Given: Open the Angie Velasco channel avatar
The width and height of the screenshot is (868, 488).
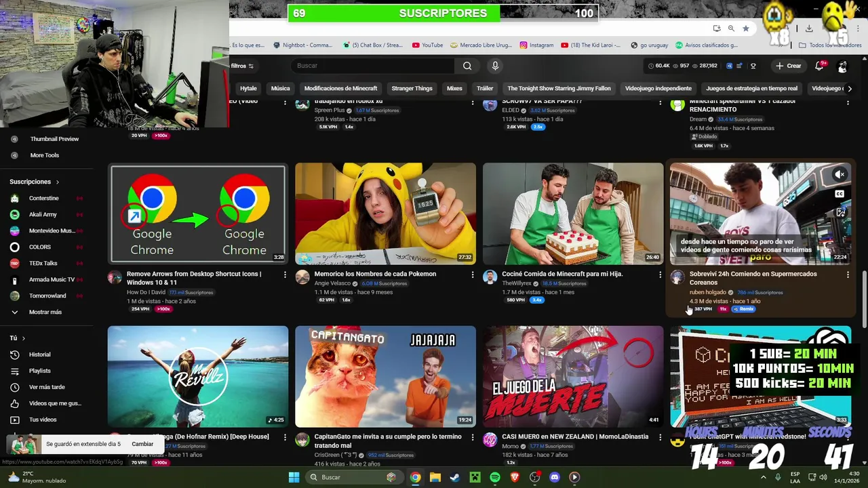Looking at the screenshot, I should tap(302, 277).
